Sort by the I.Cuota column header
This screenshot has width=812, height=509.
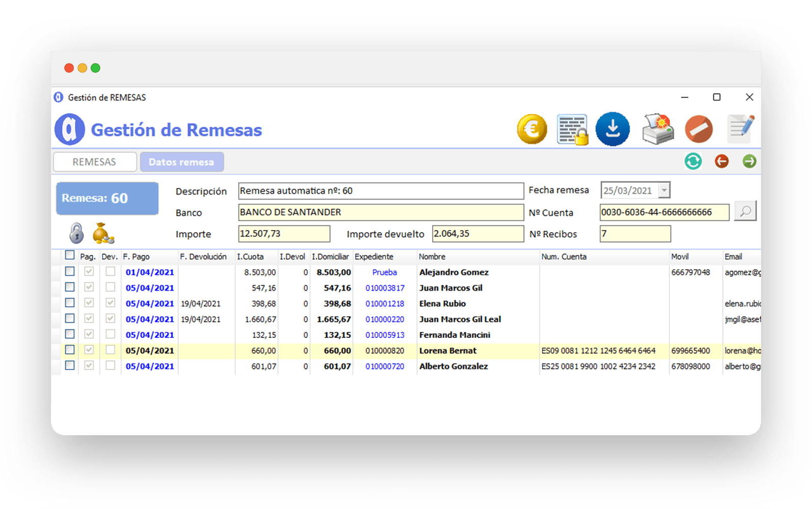pos(250,257)
